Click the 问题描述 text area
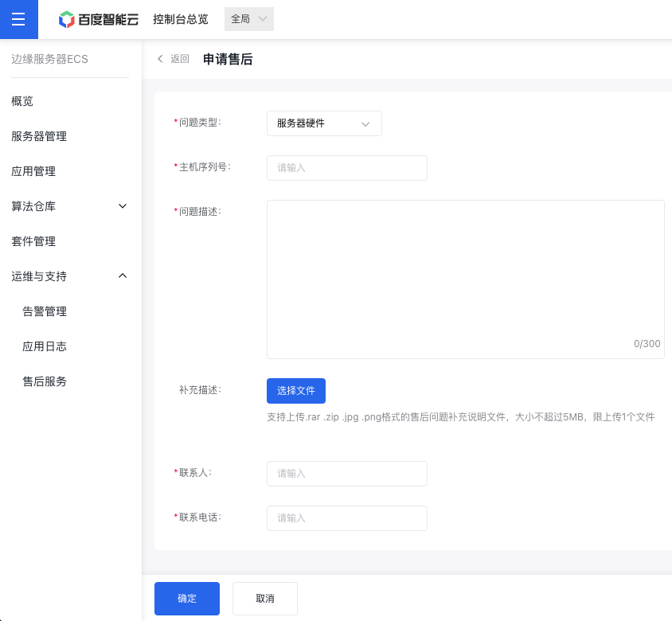672x621 pixels. 466,279
